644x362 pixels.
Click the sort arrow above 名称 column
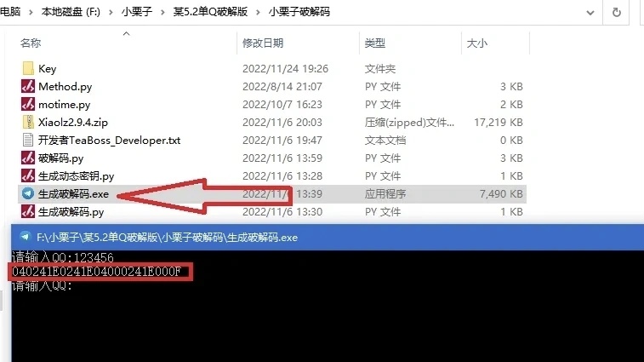(x=127, y=34)
